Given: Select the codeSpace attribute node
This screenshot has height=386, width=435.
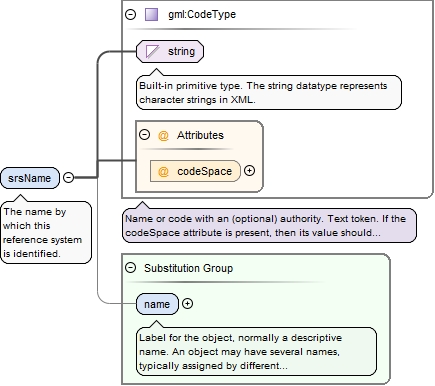Looking at the screenshot, I should coord(195,171).
